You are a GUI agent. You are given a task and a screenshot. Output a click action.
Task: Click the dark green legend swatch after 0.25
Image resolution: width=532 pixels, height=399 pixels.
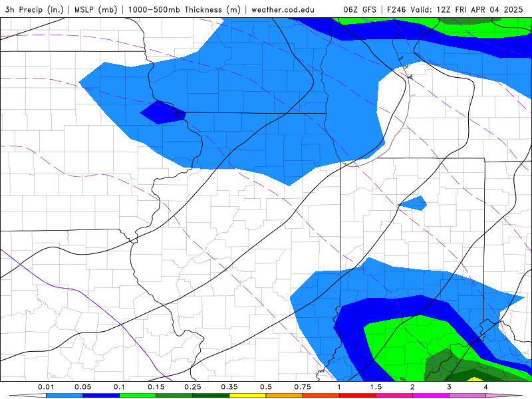211,396
